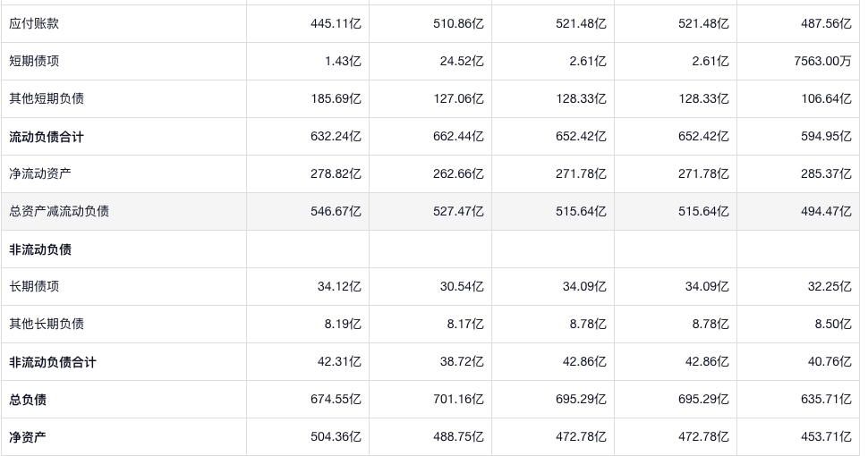Select the 流动负债合计 row header
This screenshot has height=456, width=868.
[x=47, y=137]
